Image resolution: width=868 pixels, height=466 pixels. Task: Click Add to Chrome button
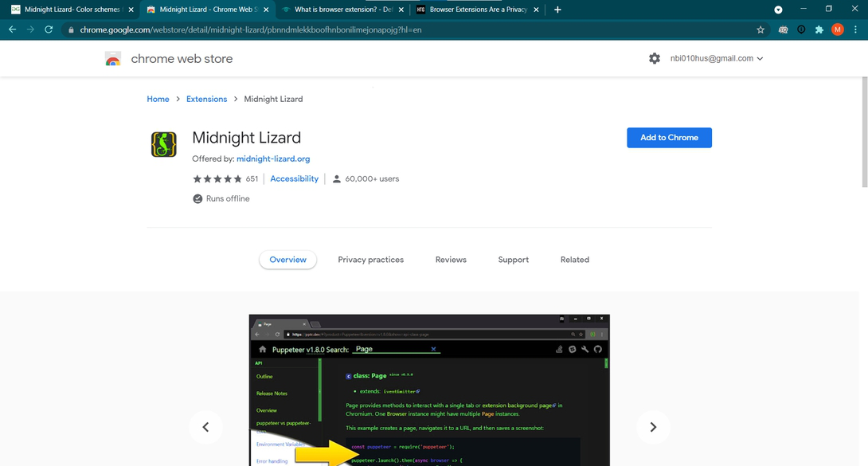pos(669,138)
